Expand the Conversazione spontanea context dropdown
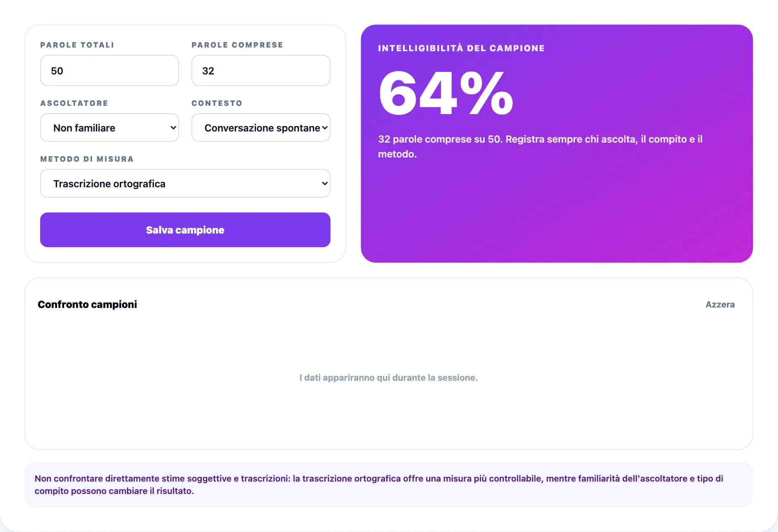778x532 pixels. click(x=261, y=128)
